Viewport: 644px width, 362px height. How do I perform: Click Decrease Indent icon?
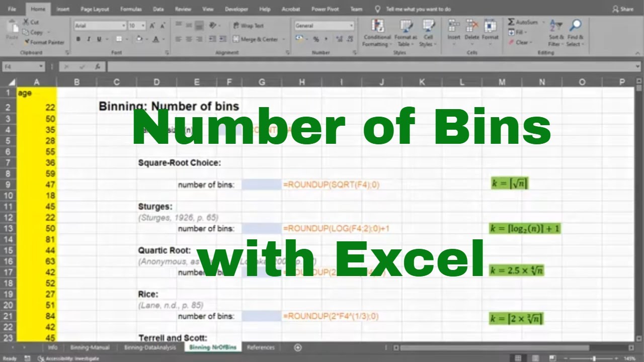(212, 39)
